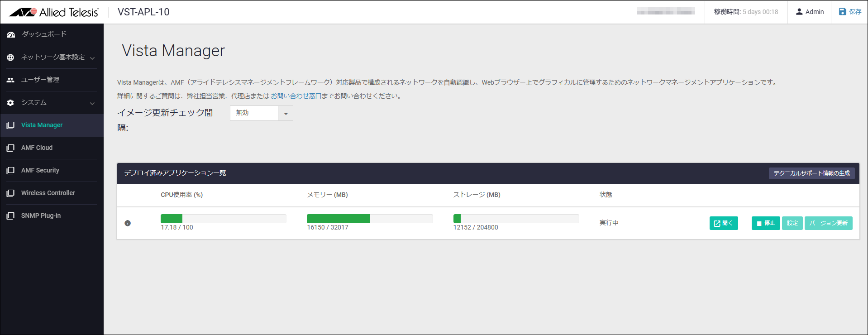Click the 設定 button
This screenshot has width=868, height=335.
tap(792, 223)
